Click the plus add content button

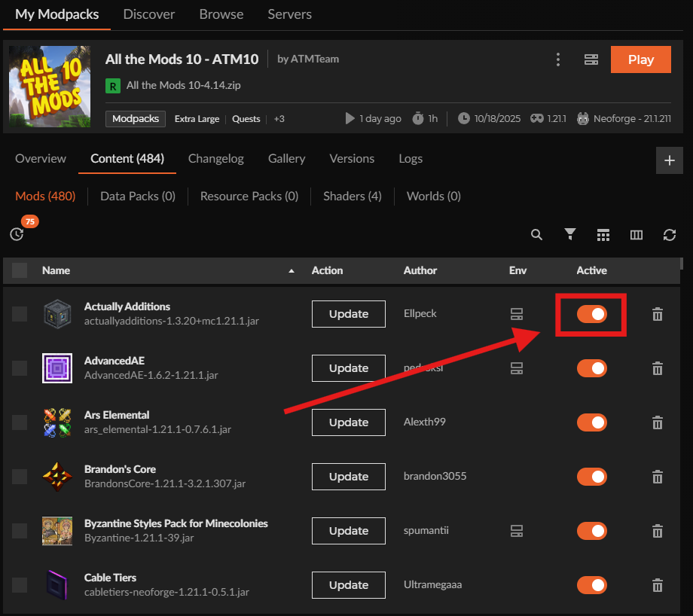click(x=669, y=160)
